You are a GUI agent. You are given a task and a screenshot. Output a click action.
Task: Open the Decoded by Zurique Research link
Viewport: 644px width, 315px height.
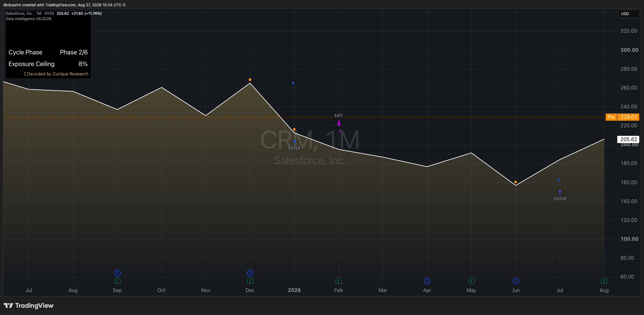(56, 74)
